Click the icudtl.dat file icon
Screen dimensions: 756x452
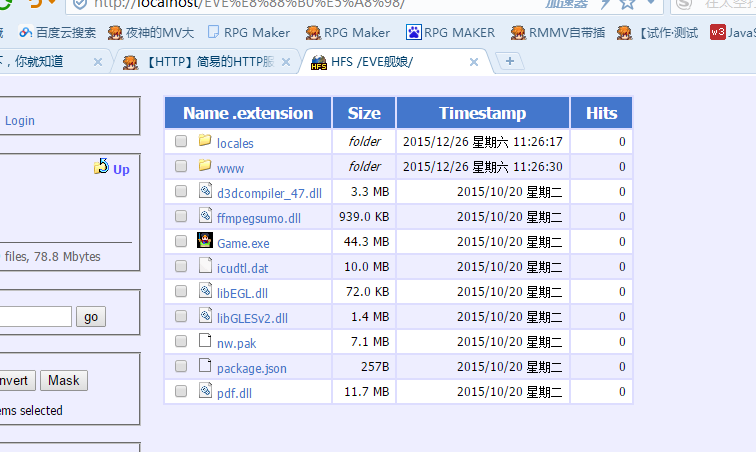coord(205,265)
